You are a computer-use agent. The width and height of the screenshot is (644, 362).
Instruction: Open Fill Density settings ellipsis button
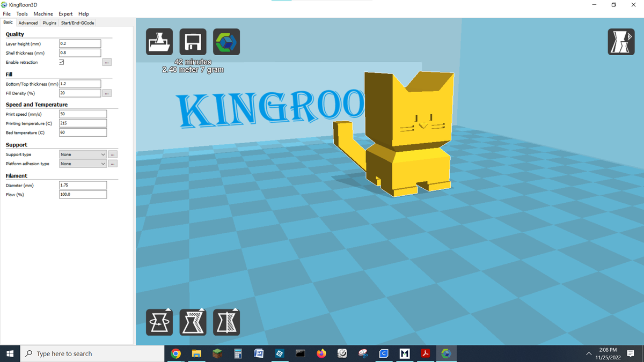107,93
